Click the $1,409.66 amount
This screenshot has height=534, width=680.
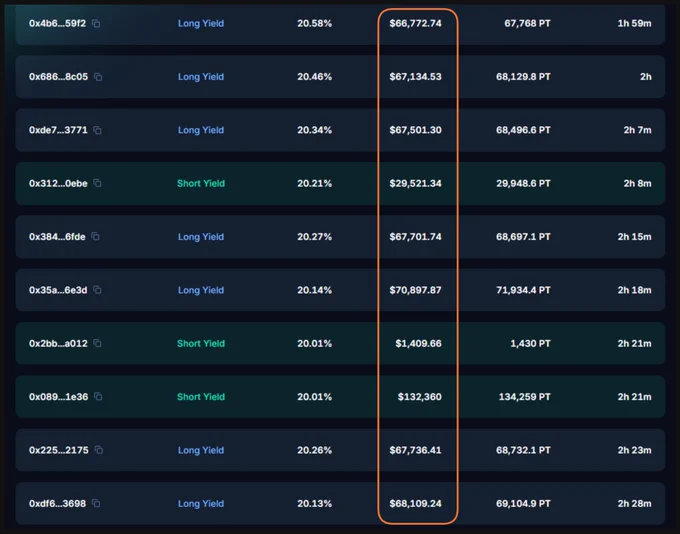click(x=418, y=344)
